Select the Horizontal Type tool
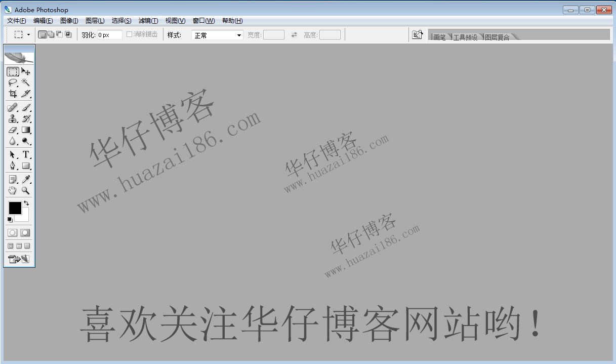This screenshot has width=616, height=364. [x=25, y=154]
